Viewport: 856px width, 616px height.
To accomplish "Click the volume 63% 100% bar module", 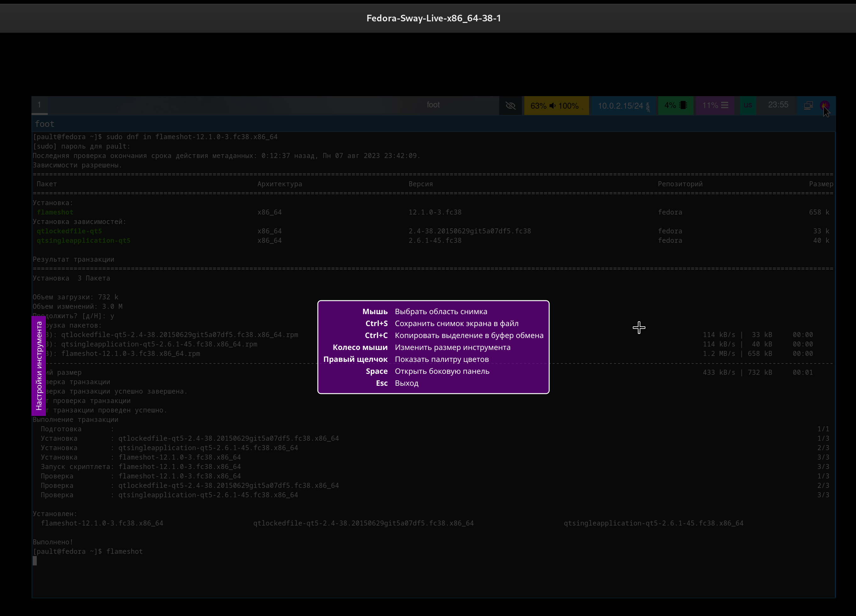I will tap(556, 106).
